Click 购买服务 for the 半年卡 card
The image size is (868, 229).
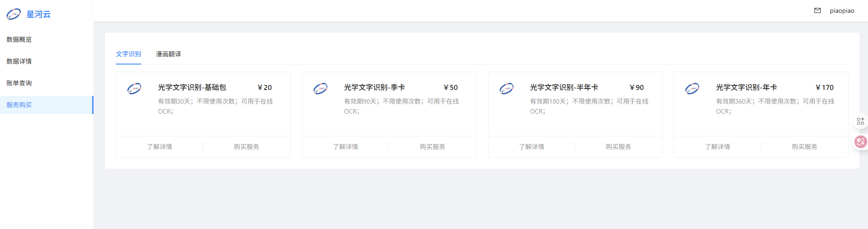(618, 147)
